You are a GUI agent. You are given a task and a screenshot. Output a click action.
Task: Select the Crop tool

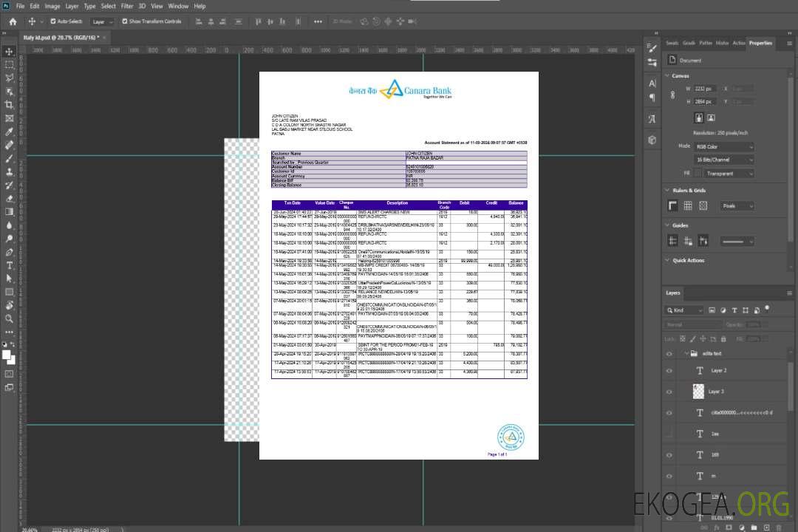[9, 105]
